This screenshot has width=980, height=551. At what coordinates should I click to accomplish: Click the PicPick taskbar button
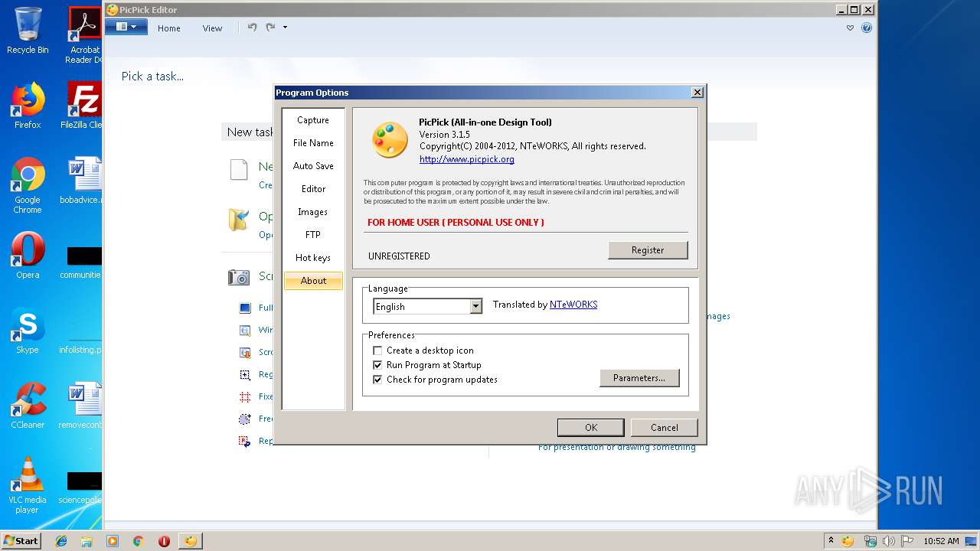click(x=190, y=541)
